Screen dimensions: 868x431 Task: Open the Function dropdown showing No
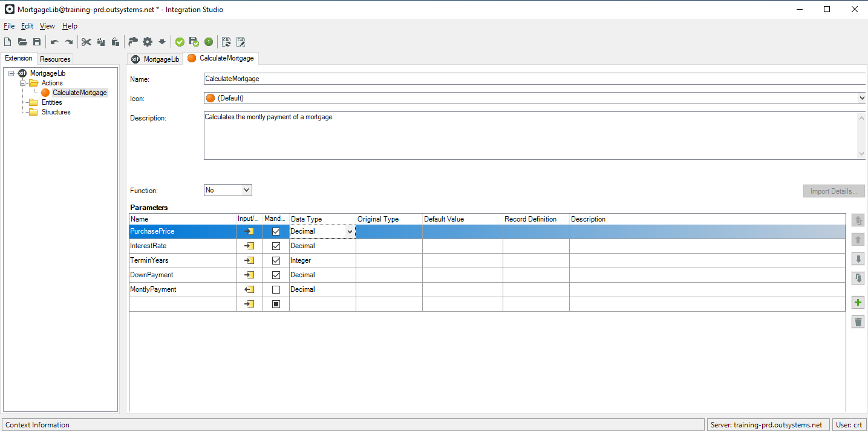point(245,189)
